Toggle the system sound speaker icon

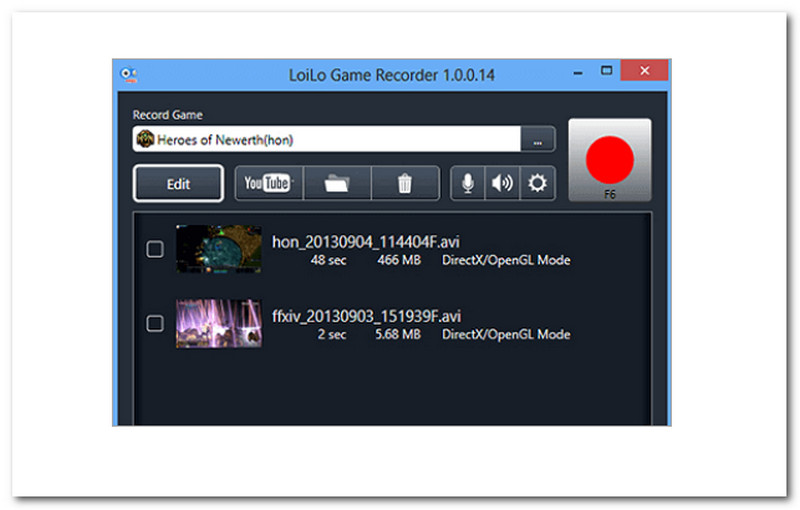502,183
